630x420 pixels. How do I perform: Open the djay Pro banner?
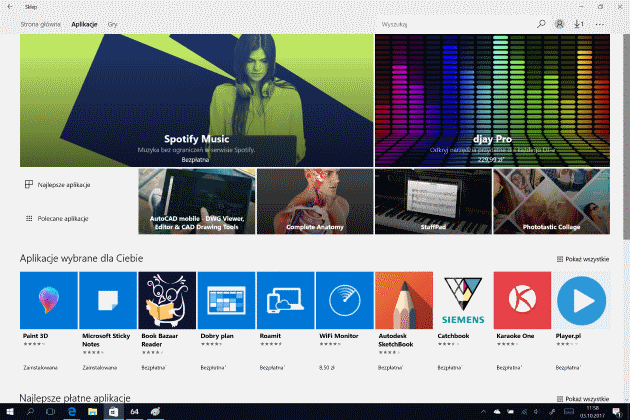tap(492, 100)
